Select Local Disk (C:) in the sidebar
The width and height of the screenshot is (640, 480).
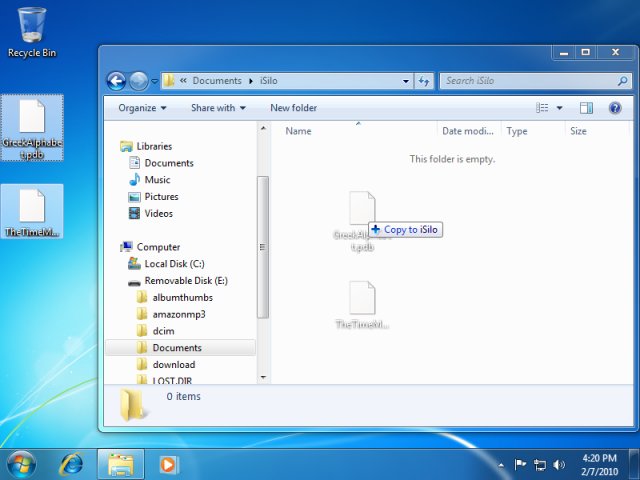pos(174,264)
